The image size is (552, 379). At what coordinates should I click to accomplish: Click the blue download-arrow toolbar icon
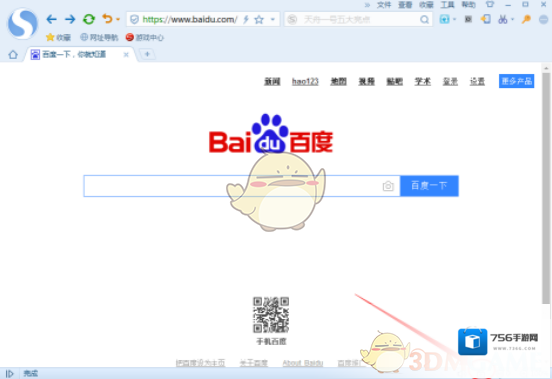point(445,19)
